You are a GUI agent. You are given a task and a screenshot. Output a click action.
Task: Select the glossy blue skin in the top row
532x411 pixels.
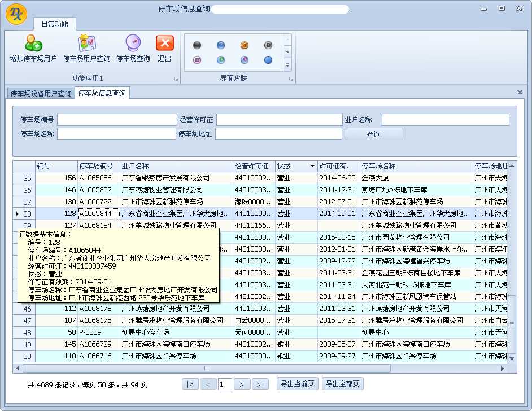coord(220,45)
